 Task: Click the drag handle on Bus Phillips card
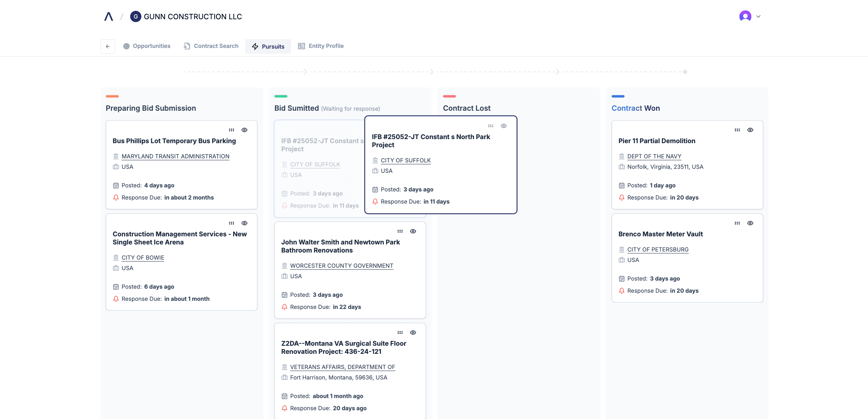[231, 130]
